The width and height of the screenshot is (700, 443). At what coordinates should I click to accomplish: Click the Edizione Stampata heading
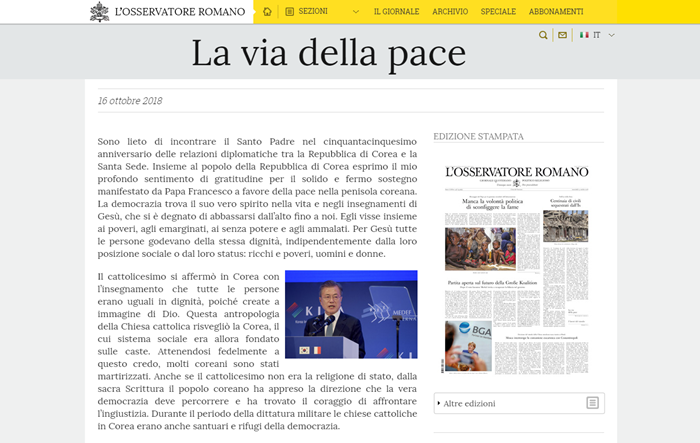478,136
